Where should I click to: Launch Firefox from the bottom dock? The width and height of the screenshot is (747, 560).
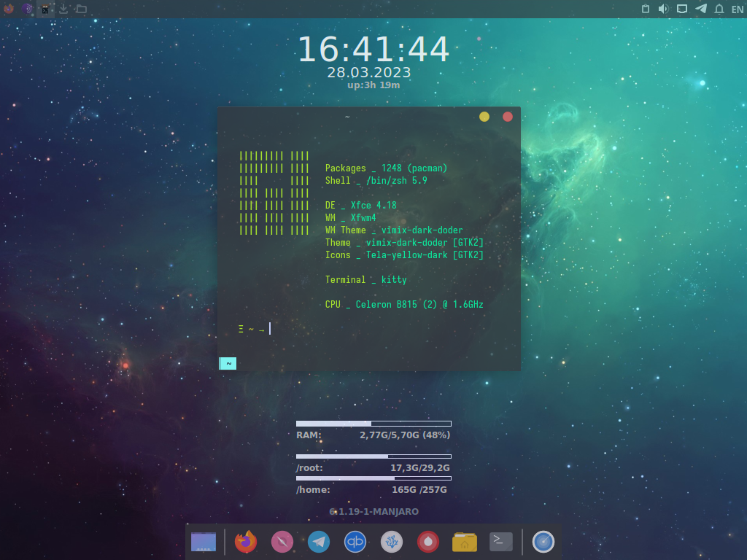pos(246,542)
